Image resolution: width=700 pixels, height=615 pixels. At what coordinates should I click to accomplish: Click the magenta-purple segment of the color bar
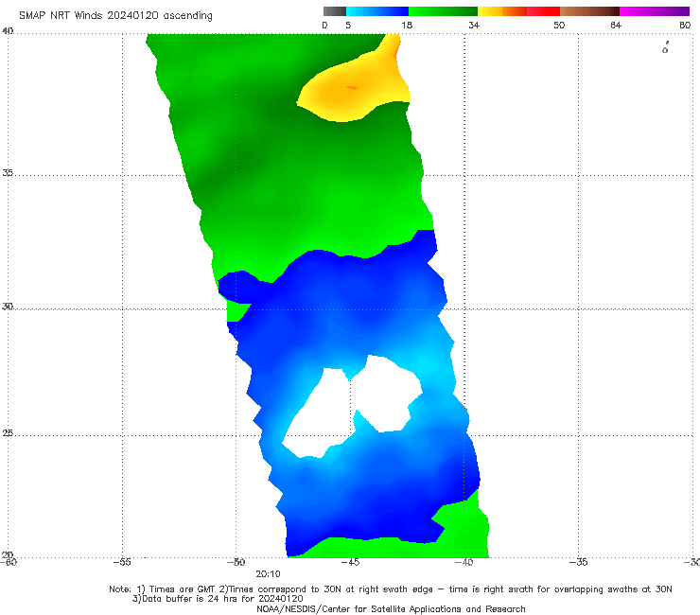click(655, 11)
